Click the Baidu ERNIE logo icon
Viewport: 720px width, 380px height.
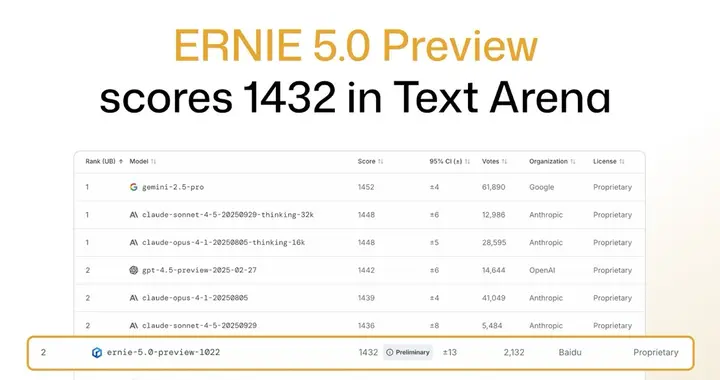[97, 352]
